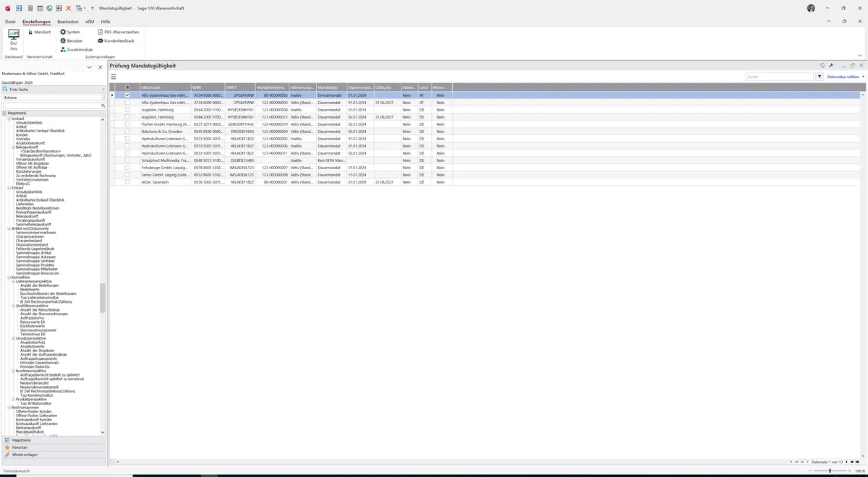868x477 pixels.
Task: Collapse the navigation panel with the chevron
Action: 89,67
